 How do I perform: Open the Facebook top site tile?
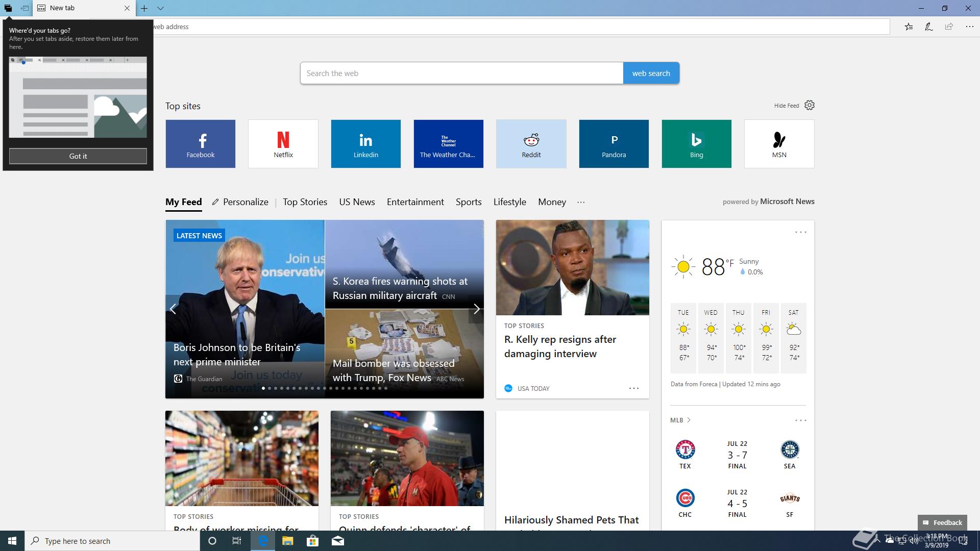click(201, 144)
